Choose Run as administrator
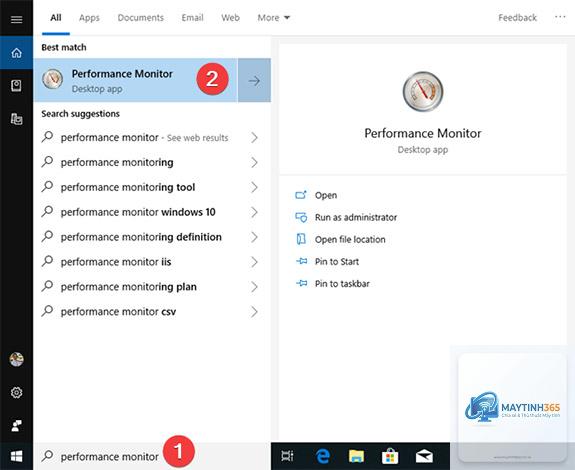 [x=356, y=217]
